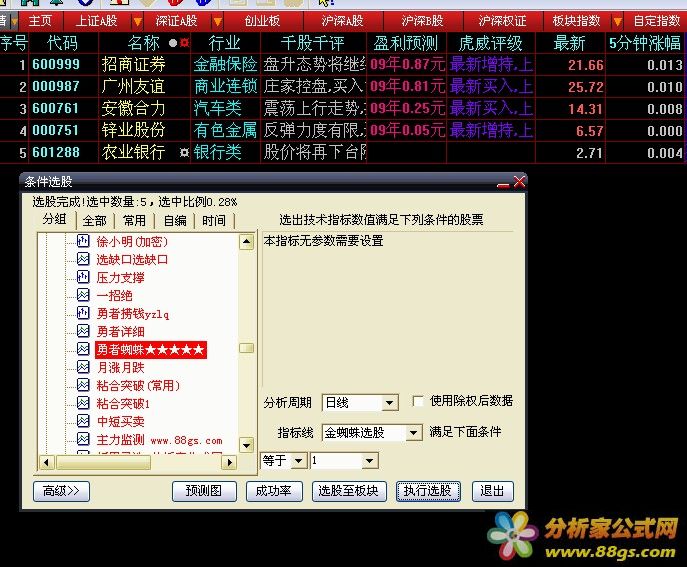Screen dimensions: 687x567
Task: Enable 使用除权后数据 checkbox
Action: 418,401
